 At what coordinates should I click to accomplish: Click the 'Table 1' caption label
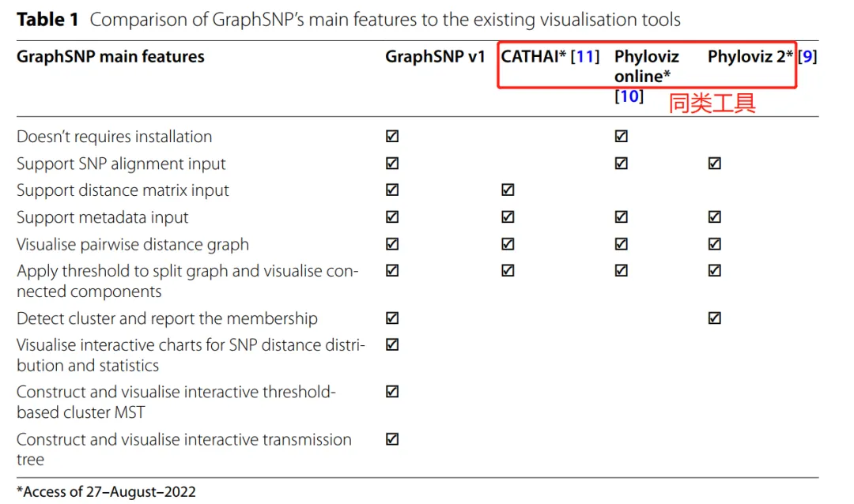[x=48, y=20]
